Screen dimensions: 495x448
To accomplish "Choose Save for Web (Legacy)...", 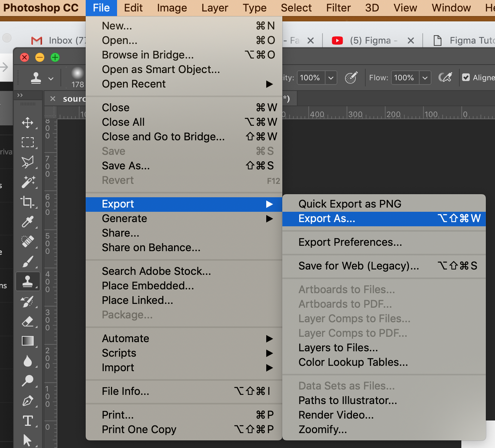I will click(x=384, y=266).
